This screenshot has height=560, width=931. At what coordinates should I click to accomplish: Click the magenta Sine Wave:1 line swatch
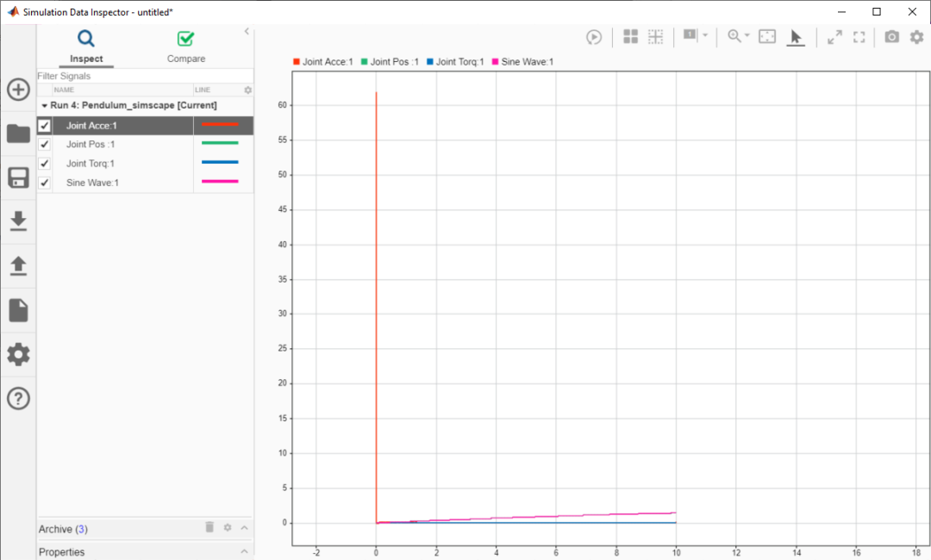(x=220, y=181)
